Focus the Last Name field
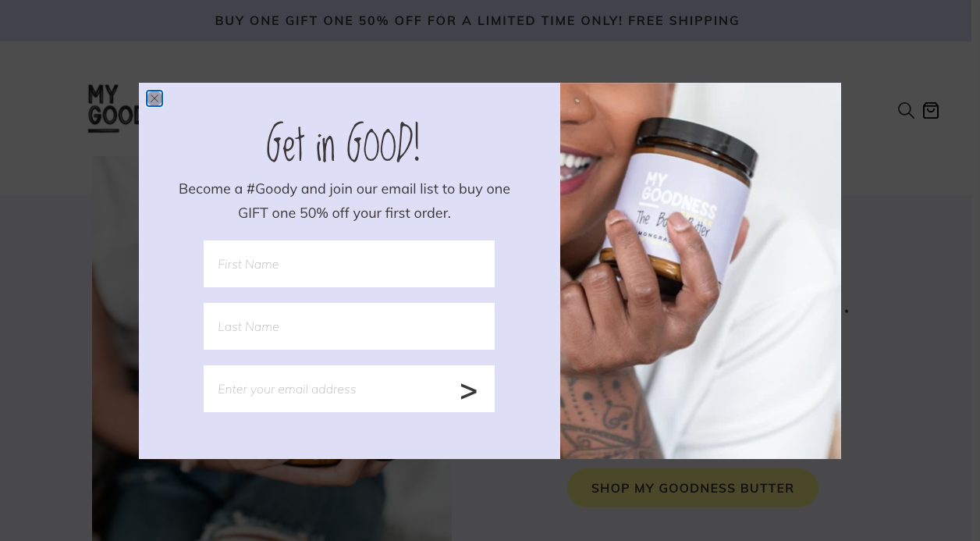980x541 pixels. click(349, 326)
